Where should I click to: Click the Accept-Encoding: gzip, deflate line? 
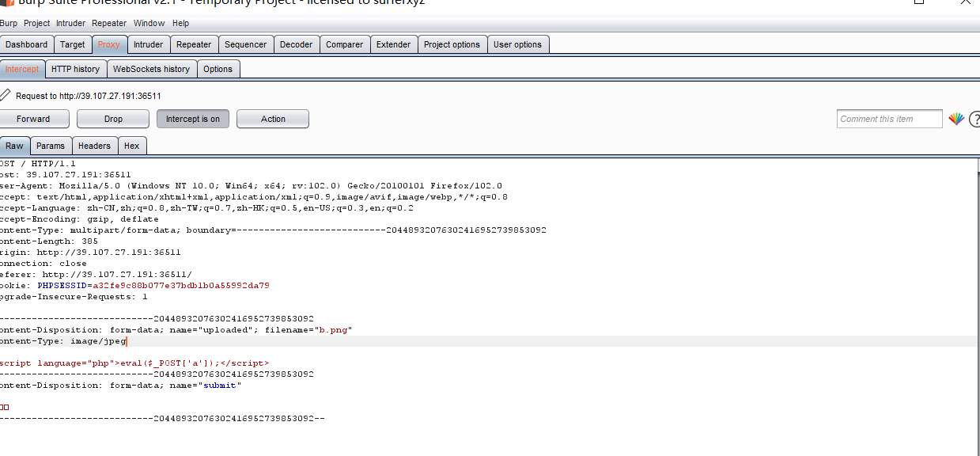point(79,219)
